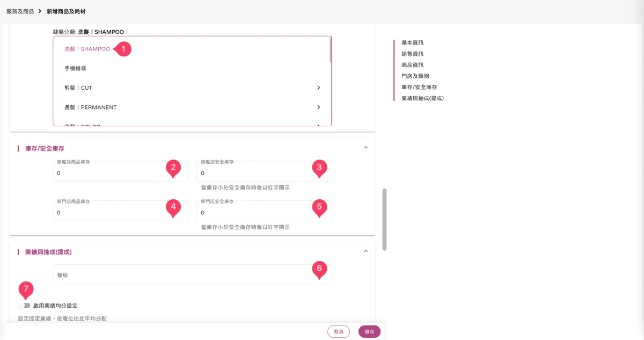The image size is (644, 340).
Task: Expand the 燙髮｜PERMANENT category arrow
Action: (x=318, y=107)
